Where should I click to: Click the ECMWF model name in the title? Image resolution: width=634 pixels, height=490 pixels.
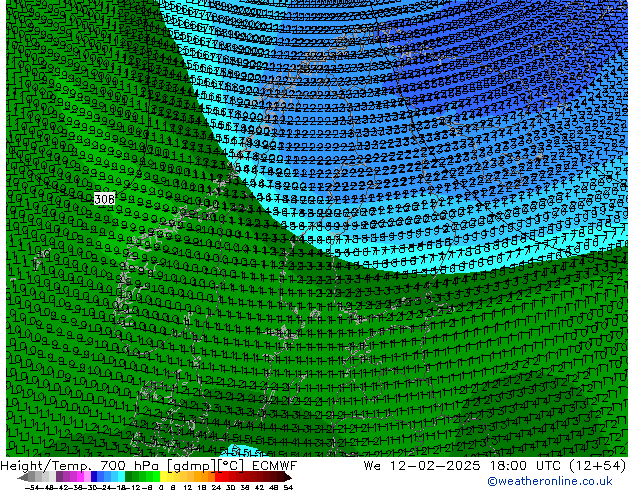(275, 466)
